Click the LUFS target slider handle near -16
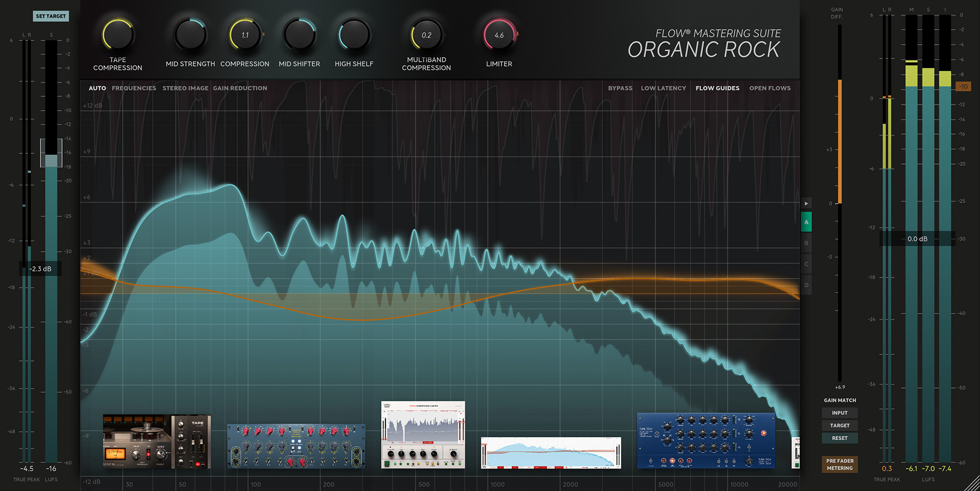980x491 pixels. click(51, 153)
